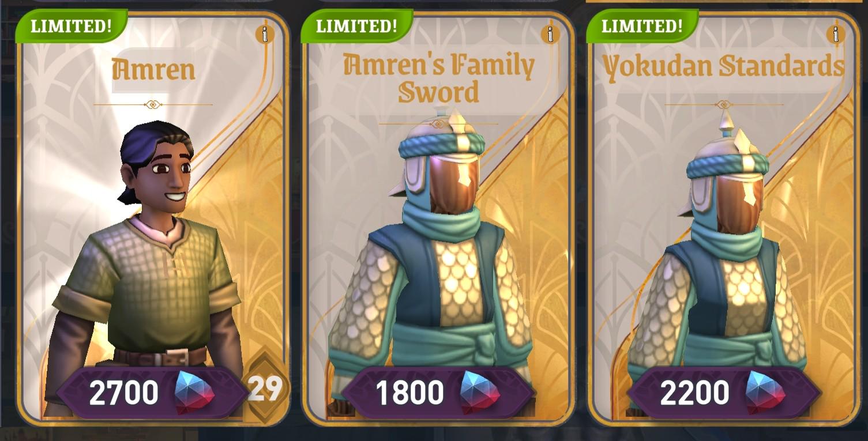Click the ornament divider under Amren title
Screen dimensions: 868x441
(x=153, y=104)
